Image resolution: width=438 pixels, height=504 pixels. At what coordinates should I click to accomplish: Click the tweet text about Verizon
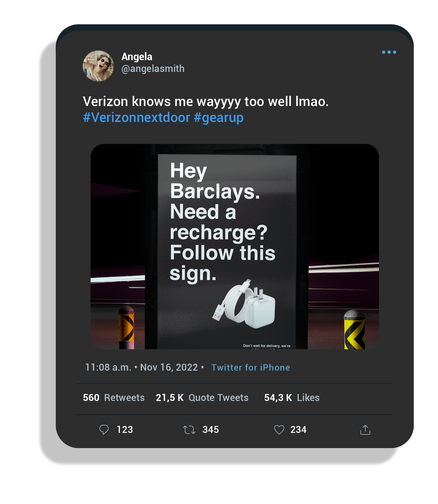(x=206, y=102)
